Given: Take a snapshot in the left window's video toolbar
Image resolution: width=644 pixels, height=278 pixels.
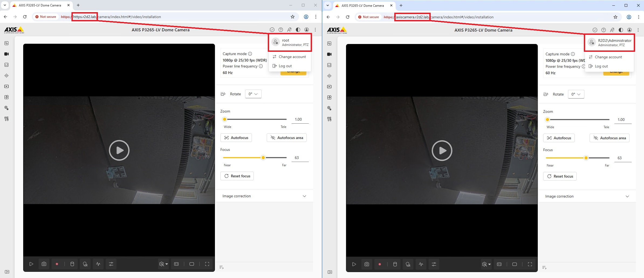Looking at the screenshot, I should [44, 264].
